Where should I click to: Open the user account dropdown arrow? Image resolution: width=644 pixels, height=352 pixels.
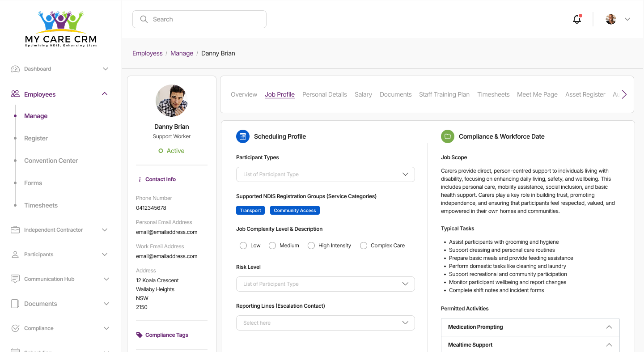coord(627,19)
